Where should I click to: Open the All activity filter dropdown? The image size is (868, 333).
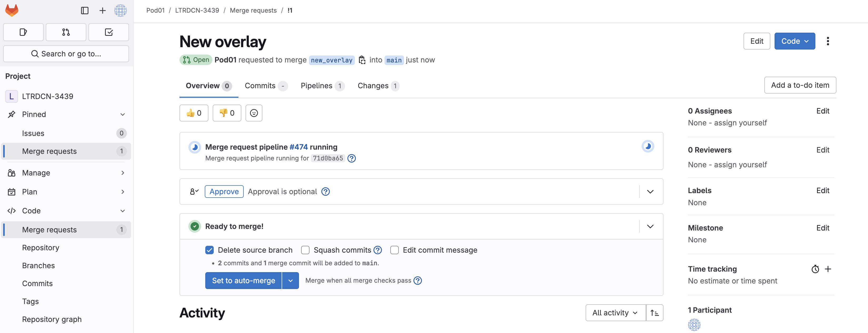[615, 313]
